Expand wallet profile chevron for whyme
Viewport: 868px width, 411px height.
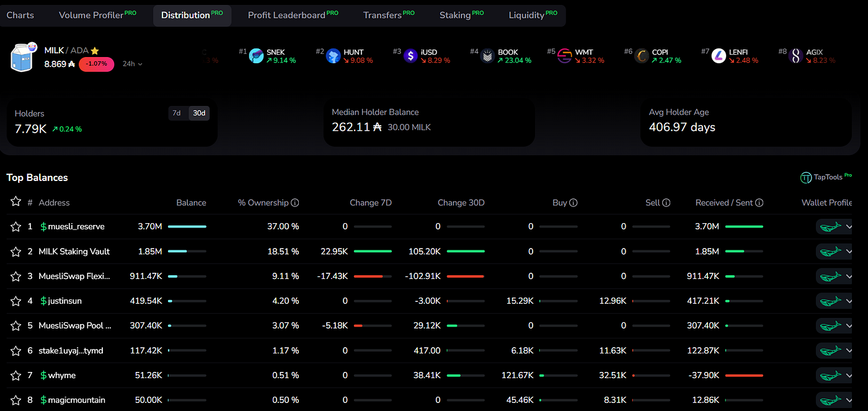pyautogui.click(x=848, y=376)
